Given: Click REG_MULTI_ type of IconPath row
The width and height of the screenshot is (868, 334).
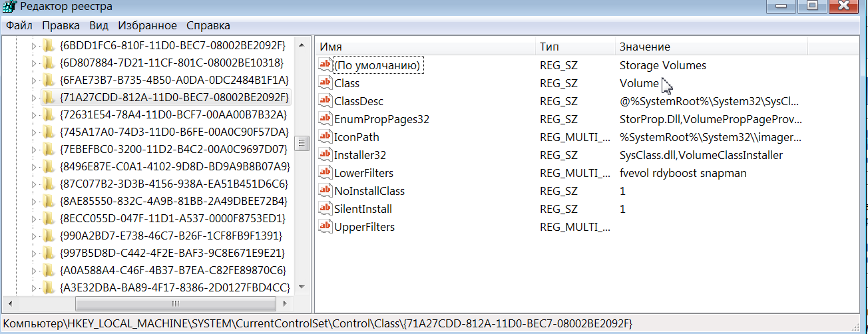Looking at the screenshot, I should [575, 137].
